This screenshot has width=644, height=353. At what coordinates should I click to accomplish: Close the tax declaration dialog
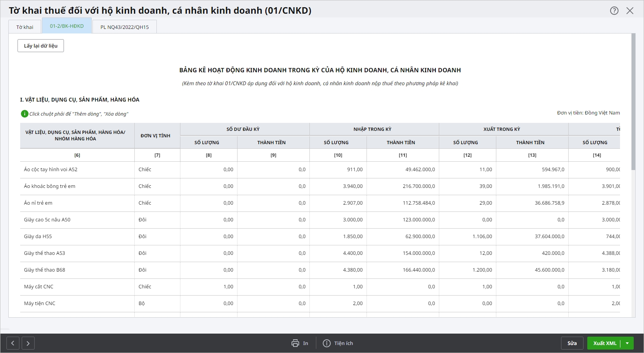pyautogui.click(x=630, y=11)
